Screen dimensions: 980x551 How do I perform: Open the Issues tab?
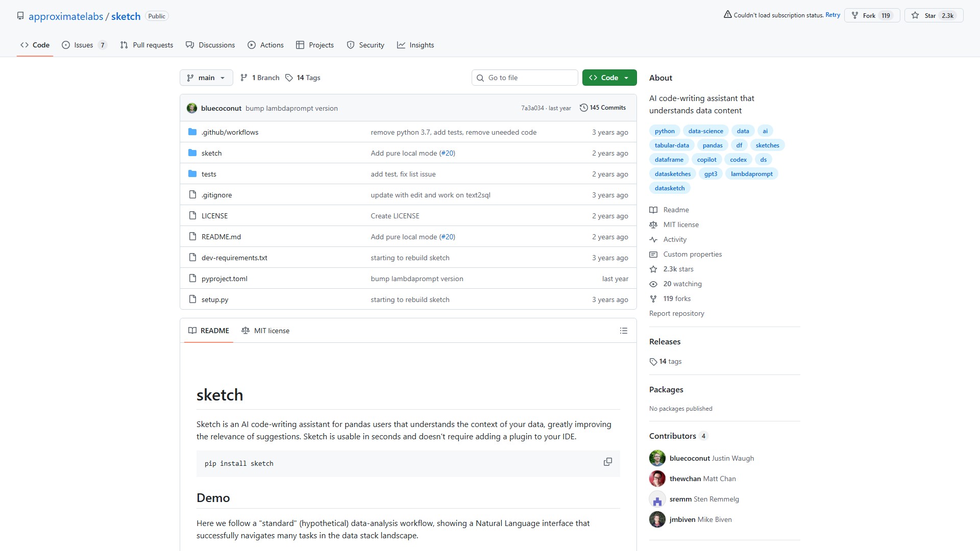(83, 45)
